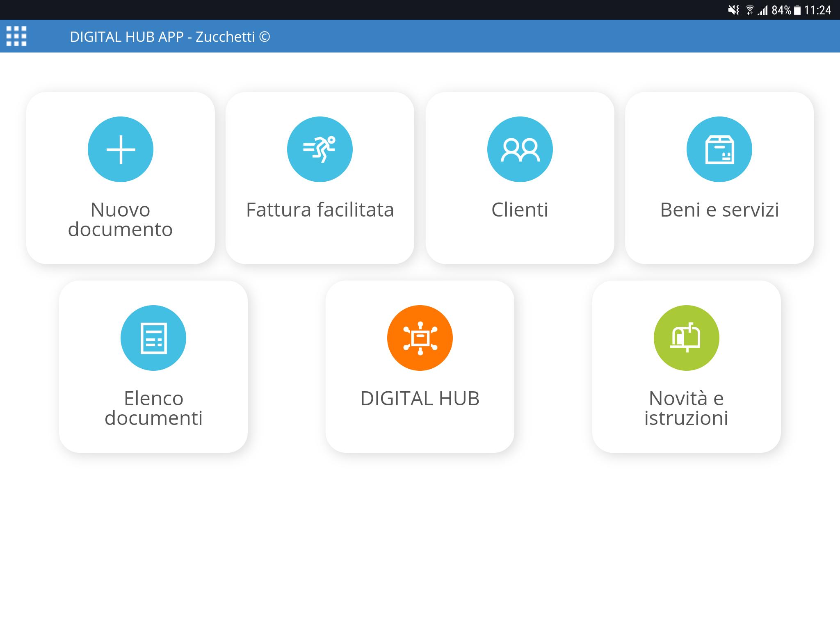Tap the 11:24 clock in status bar
This screenshot has height=630, width=840.
817,10
